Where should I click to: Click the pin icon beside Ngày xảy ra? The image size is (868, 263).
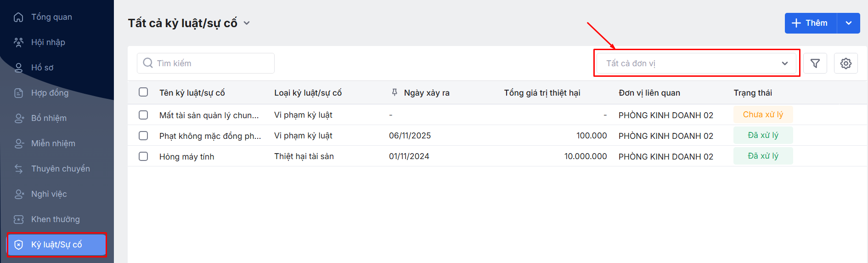[395, 92]
